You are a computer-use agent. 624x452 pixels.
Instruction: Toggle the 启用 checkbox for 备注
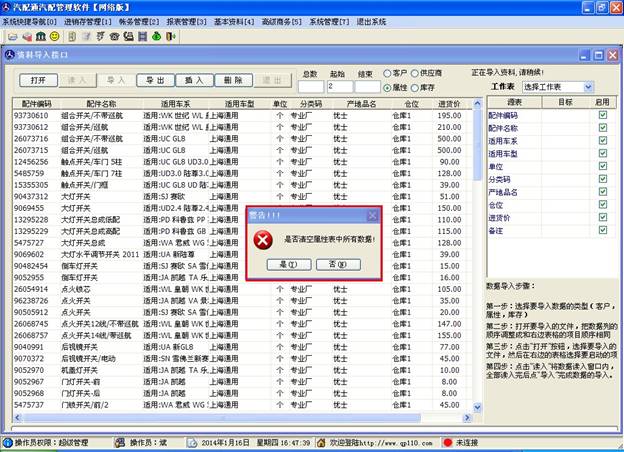pyautogui.click(x=601, y=230)
